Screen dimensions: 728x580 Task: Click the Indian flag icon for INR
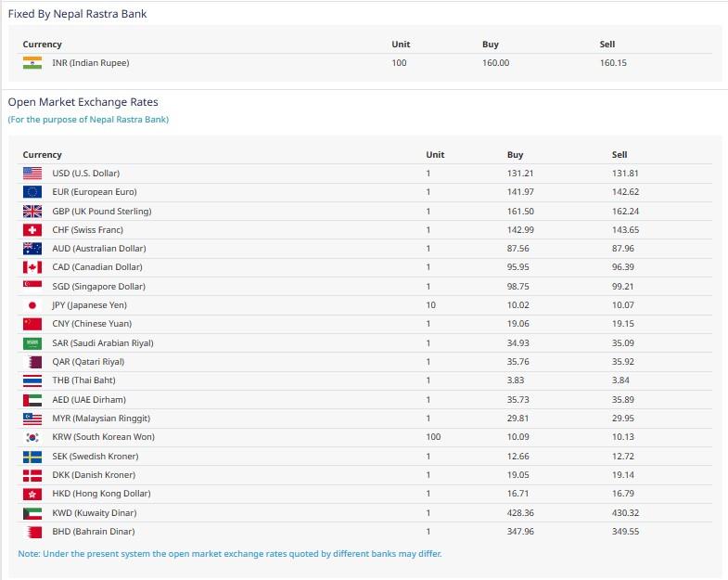[x=32, y=63]
